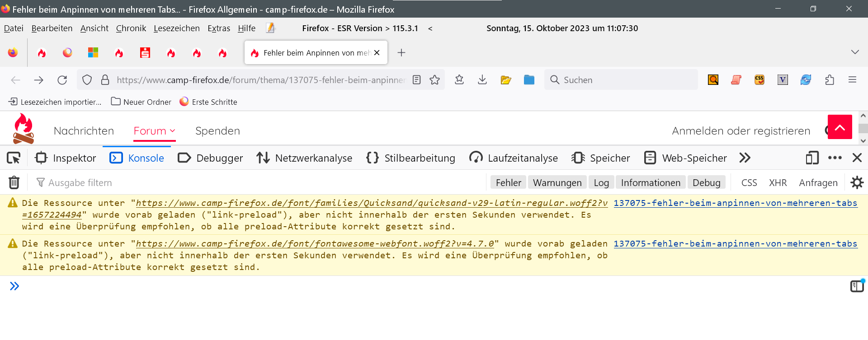Show more devtools tabs chevron

pos(745,158)
